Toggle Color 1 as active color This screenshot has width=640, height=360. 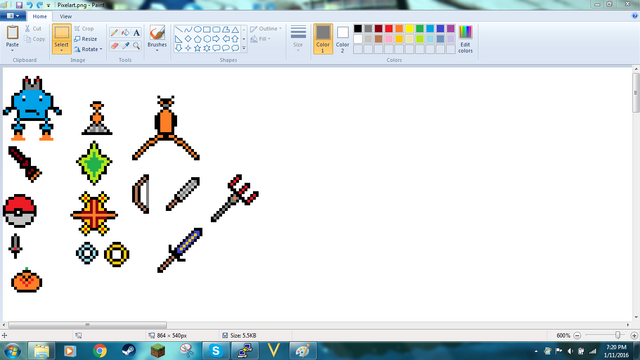pos(323,39)
